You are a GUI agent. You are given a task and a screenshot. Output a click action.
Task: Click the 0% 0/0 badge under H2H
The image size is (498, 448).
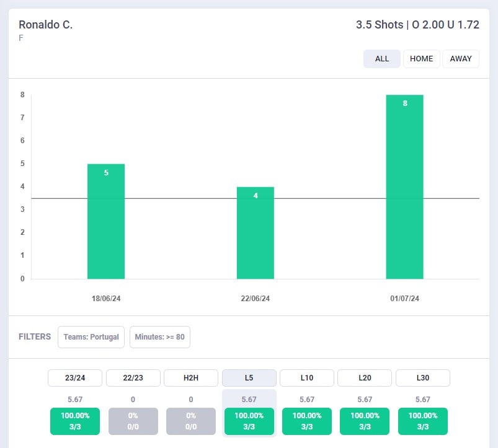pos(191,421)
